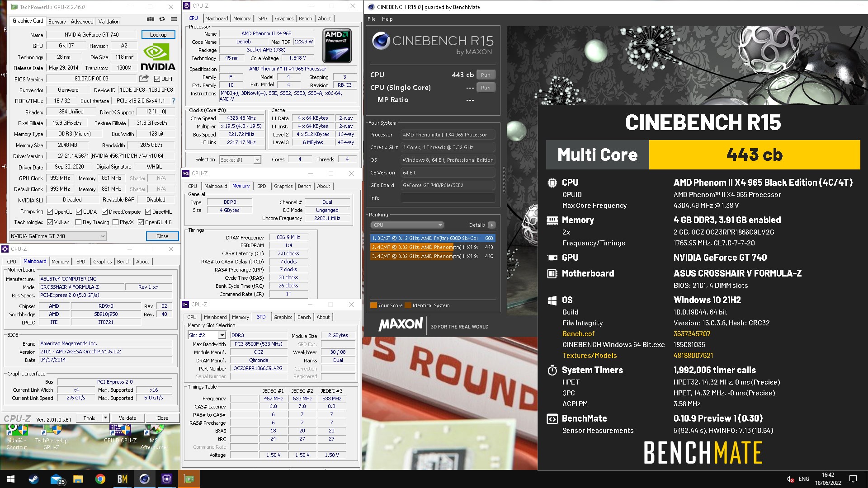Screen dimensions: 868x488
Task: Click the GPU-Z card icon in taskbar
Action: [189, 479]
